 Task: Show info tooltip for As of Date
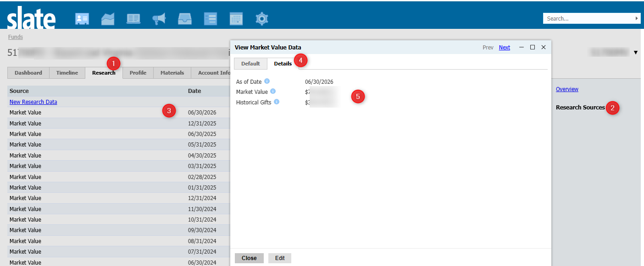click(267, 81)
